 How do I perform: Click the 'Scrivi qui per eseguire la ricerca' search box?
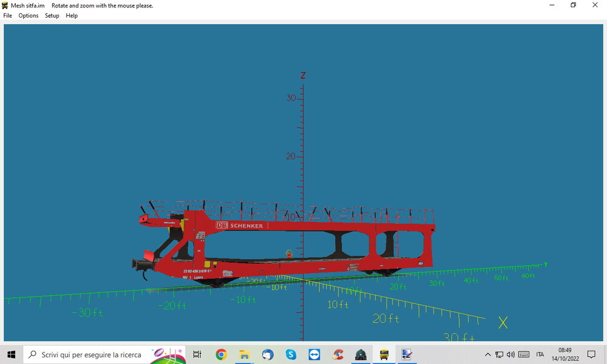coord(104,354)
